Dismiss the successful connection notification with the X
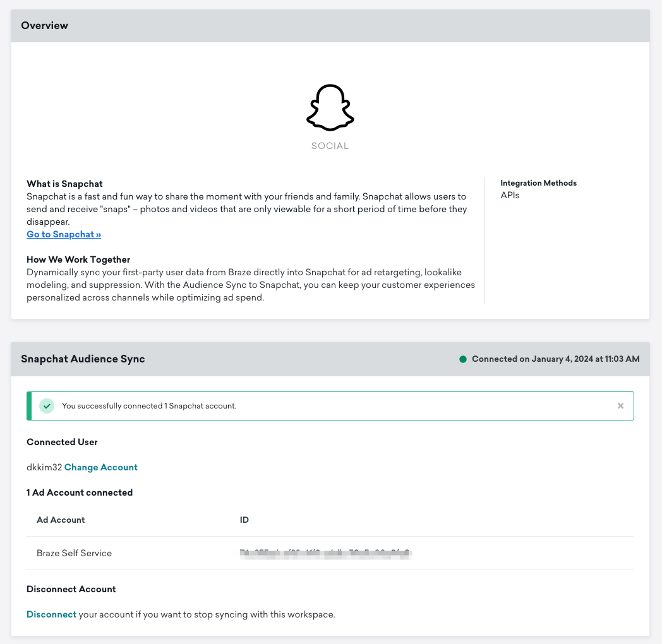 [x=620, y=406]
